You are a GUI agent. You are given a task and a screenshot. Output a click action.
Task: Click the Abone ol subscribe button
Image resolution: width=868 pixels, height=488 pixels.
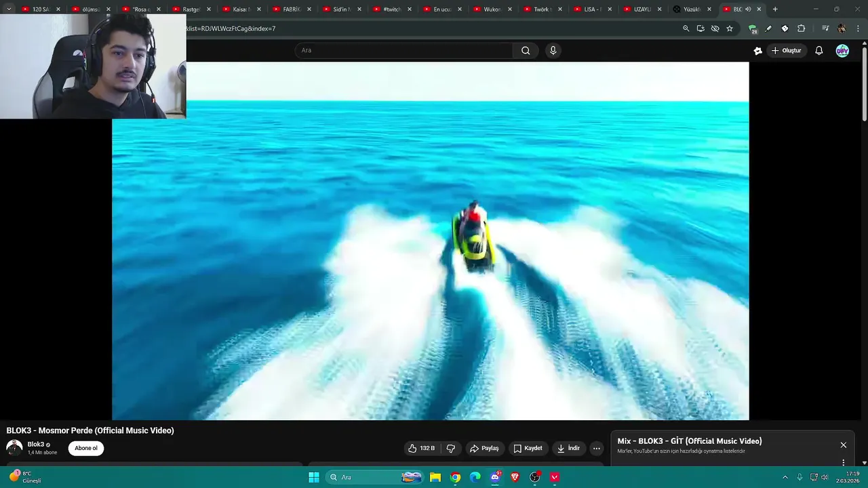pos(86,448)
